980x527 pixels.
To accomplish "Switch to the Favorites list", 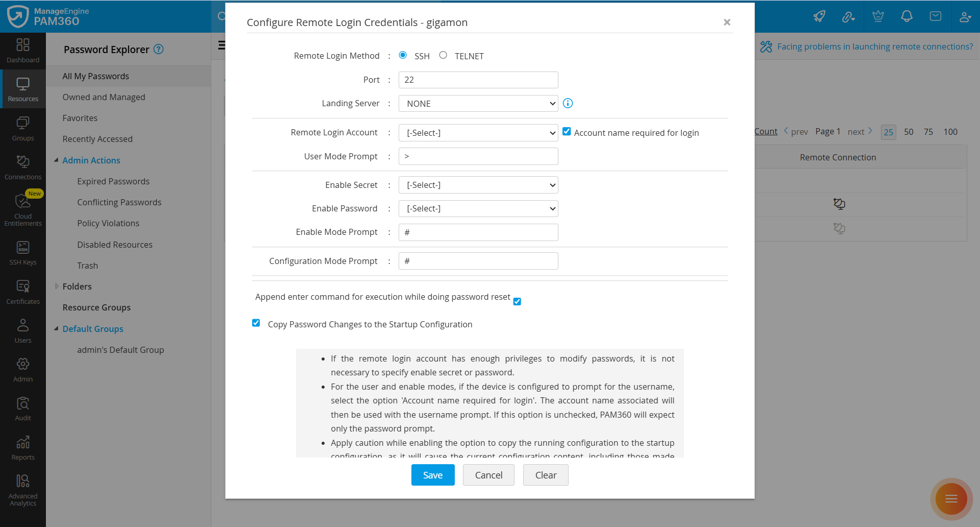I will click(80, 118).
